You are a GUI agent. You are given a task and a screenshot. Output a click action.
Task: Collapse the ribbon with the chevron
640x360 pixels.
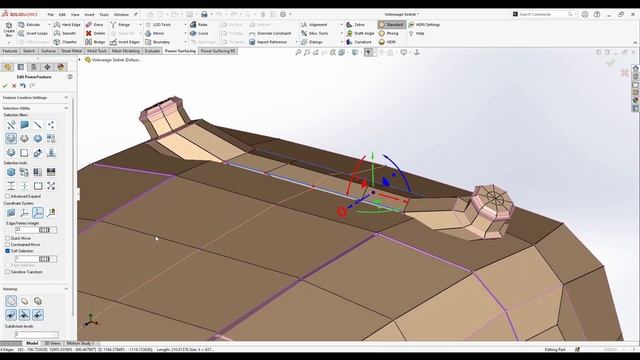635,42
